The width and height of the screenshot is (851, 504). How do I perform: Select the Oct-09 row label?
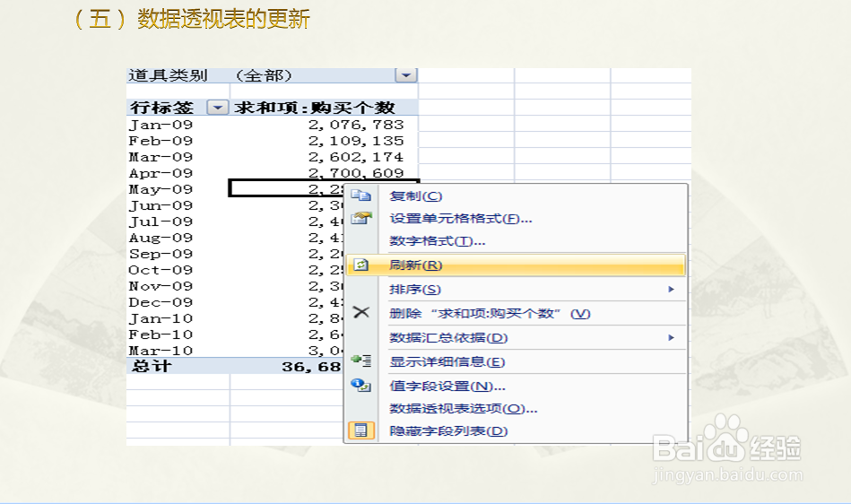click(161, 270)
